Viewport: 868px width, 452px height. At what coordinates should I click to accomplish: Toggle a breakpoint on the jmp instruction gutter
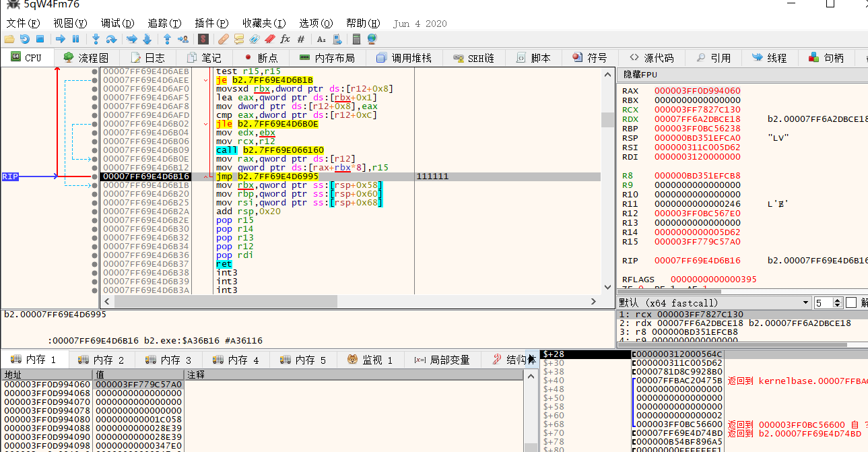click(x=94, y=176)
